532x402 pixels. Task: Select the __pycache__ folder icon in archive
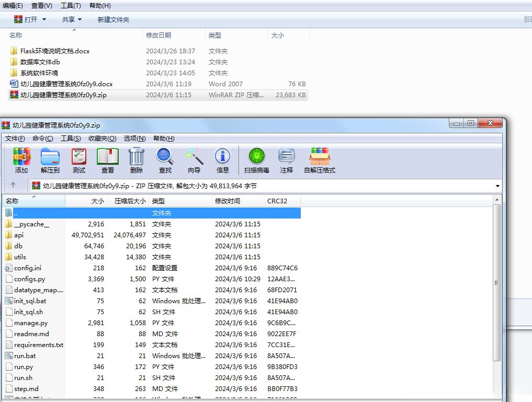click(x=9, y=224)
